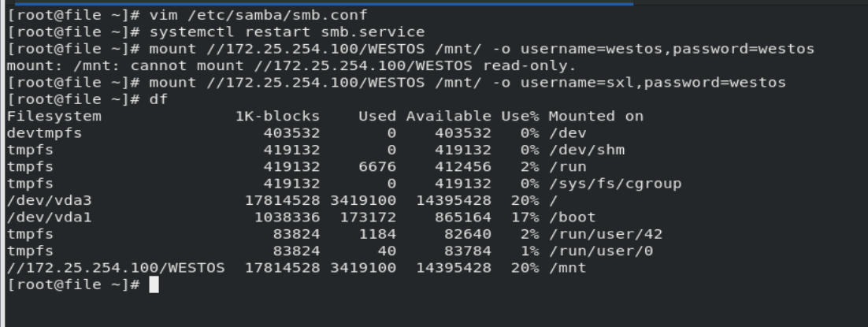Click the '/sys/fs/cgroup' mount point
868x327 pixels.
click(615, 184)
